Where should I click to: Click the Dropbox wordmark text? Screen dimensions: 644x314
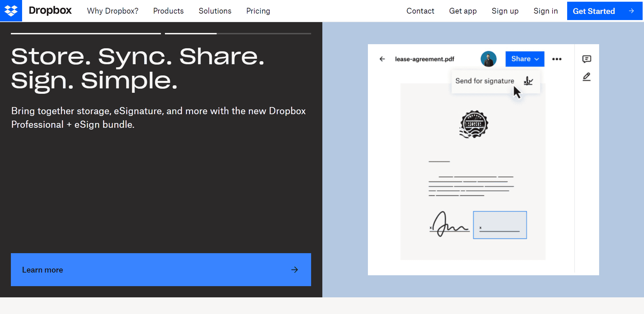(50, 11)
